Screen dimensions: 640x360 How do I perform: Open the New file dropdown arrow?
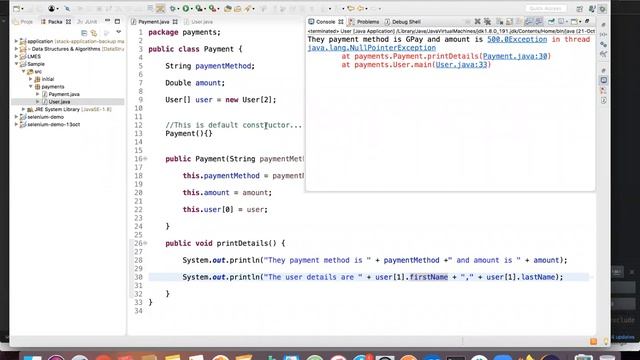(22, 9)
